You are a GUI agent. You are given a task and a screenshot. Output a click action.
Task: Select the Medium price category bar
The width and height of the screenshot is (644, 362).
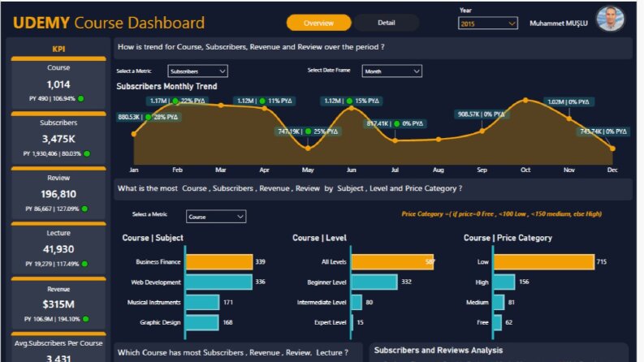click(x=499, y=303)
